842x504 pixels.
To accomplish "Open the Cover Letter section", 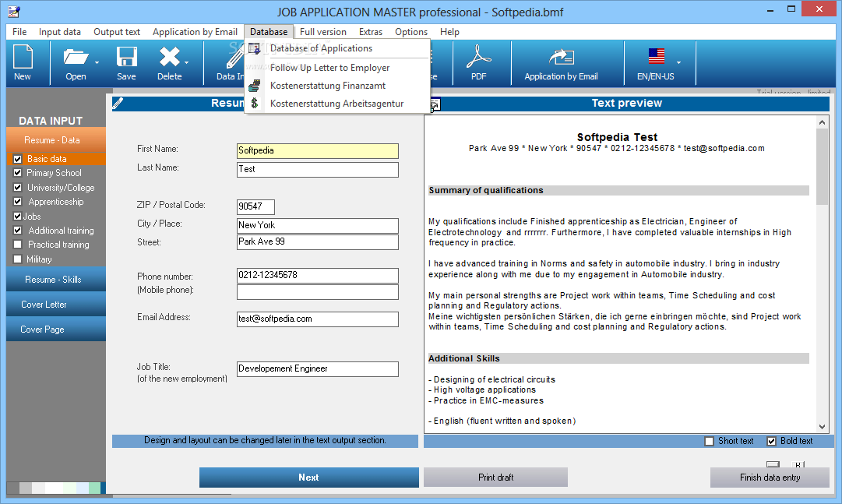I will click(56, 304).
